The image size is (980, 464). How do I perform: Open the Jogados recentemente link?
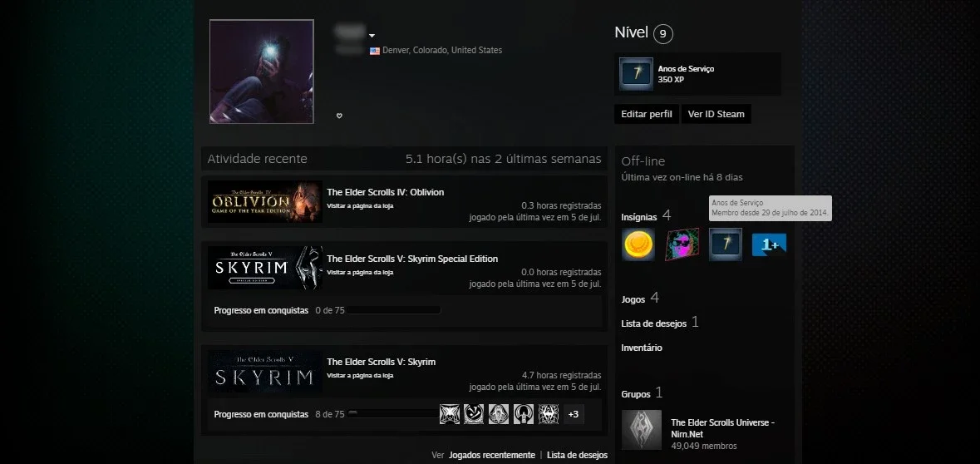point(492,455)
